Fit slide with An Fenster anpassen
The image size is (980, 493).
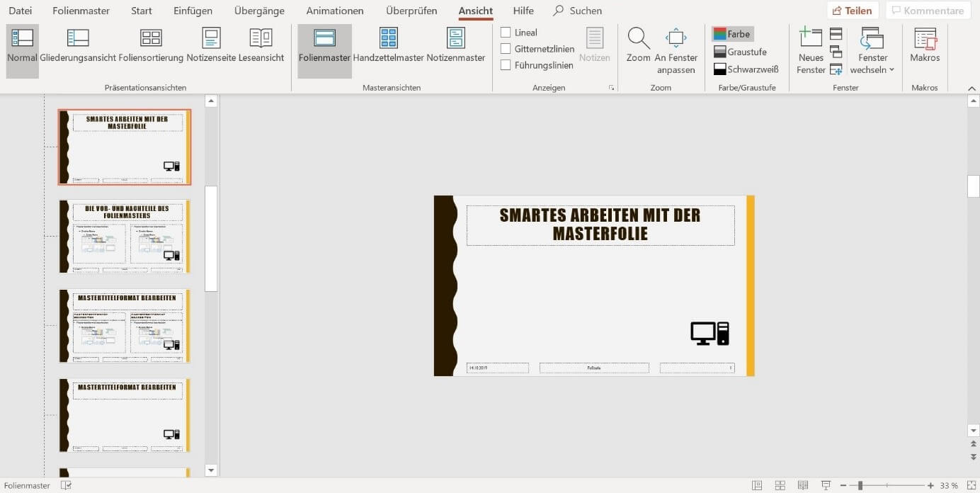click(676, 51)
